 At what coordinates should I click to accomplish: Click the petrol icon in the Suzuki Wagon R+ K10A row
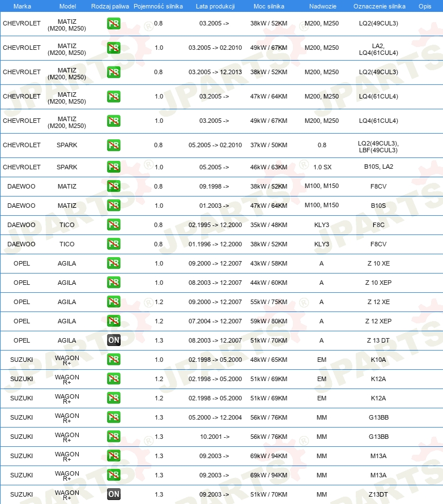(x=114, y=360)
